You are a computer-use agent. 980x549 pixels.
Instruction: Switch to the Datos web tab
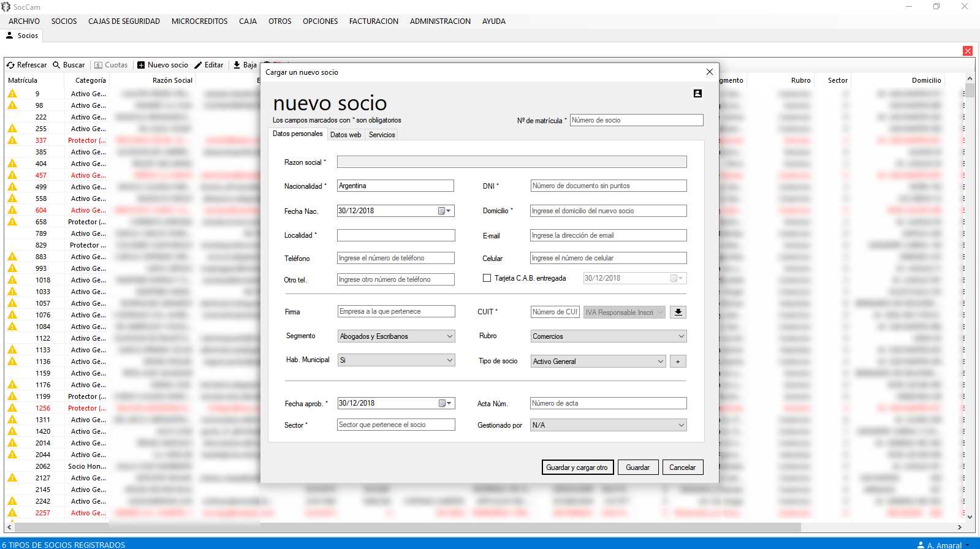point(346,135)
